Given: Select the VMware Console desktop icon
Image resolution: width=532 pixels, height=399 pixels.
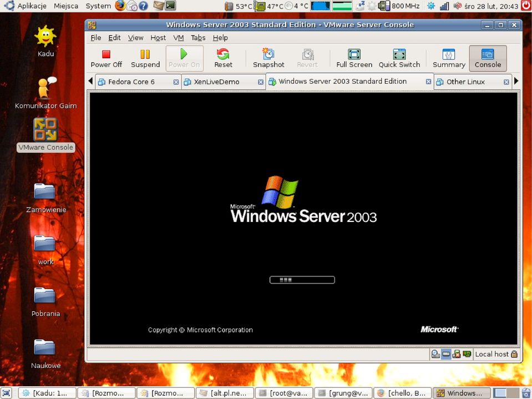Looking at the screenshot, I should pos(45,135).
